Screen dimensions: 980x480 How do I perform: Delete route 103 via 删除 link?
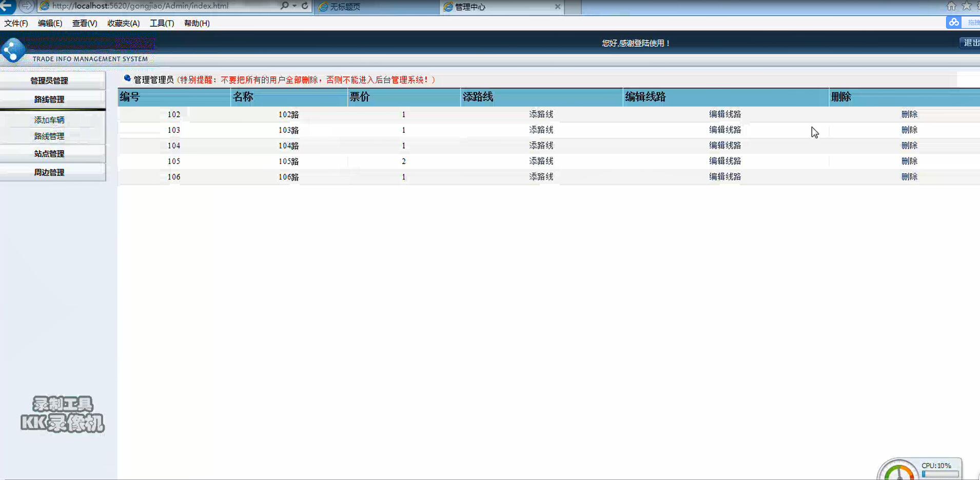point(909,130)
